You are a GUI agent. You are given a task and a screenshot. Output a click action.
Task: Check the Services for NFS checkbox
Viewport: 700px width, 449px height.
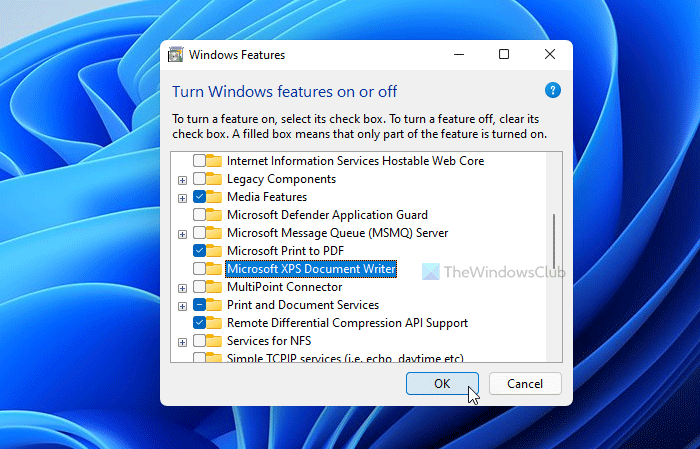tap(199, 341)
